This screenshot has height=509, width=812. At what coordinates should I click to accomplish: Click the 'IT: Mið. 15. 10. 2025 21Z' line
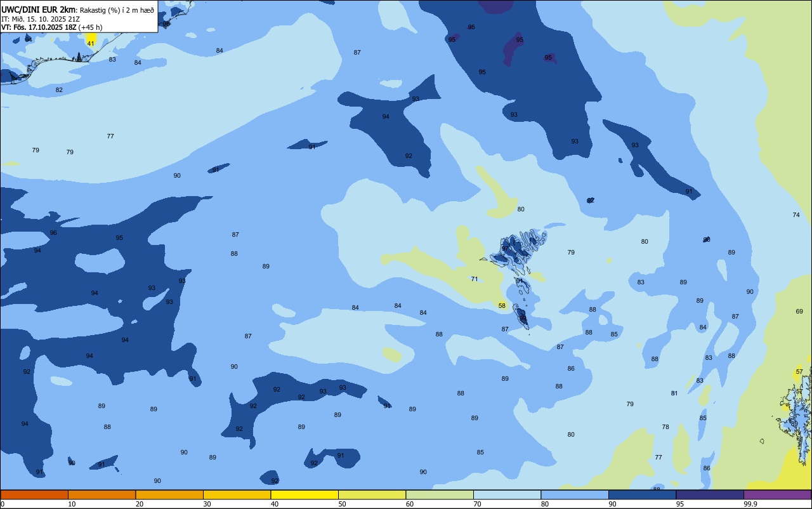click(x=41, y=19)
